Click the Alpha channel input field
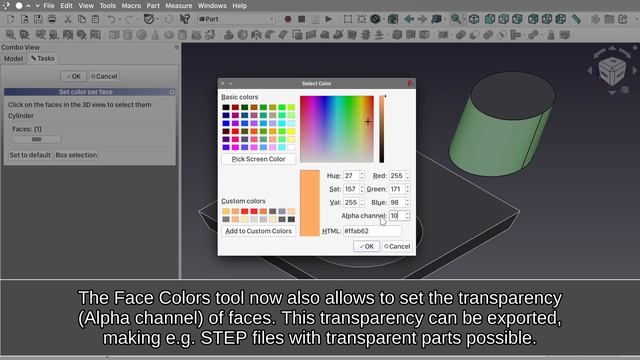This screenshot has width=640, height=360. point(396,216)
